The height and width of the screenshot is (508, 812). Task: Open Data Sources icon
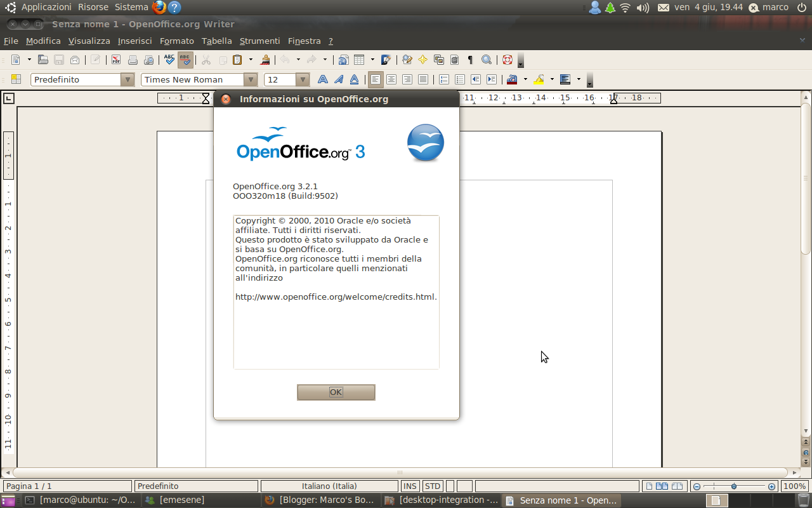coord(454,60)
